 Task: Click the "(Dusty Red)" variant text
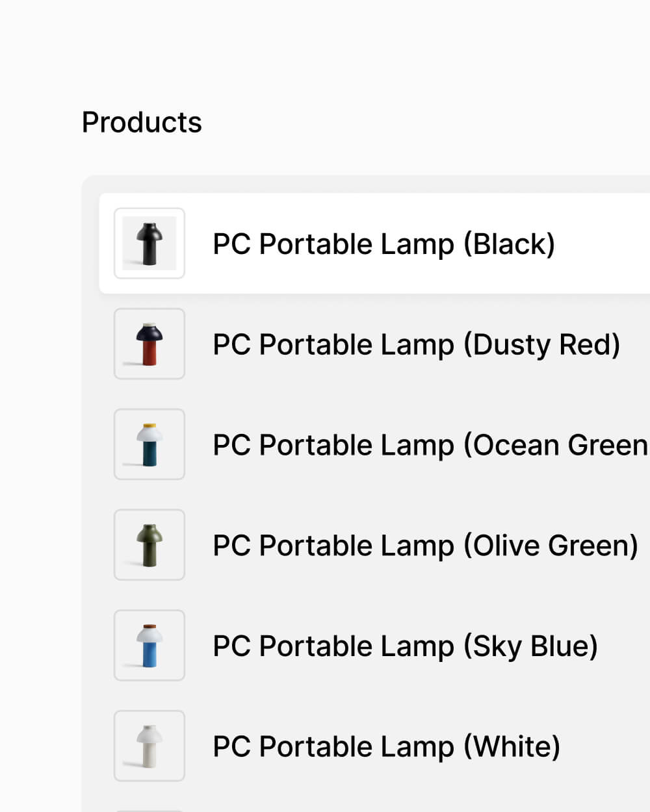tap(541, 345)
